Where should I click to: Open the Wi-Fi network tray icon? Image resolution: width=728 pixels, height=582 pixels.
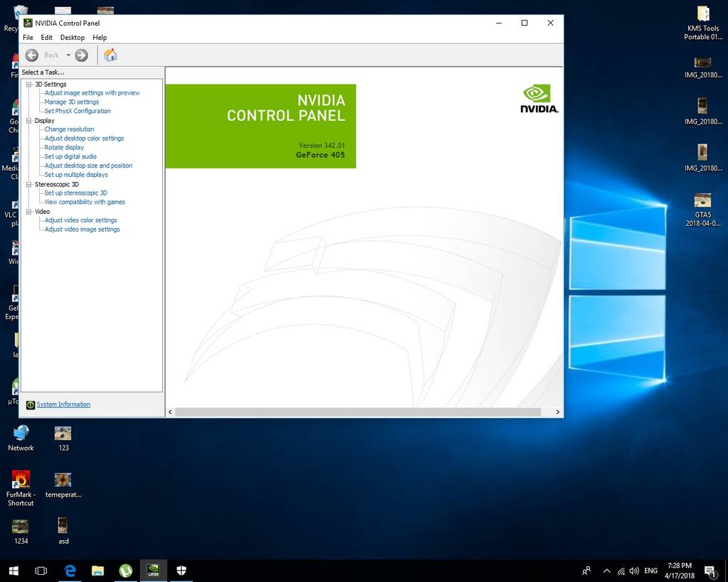click(621, 571)
